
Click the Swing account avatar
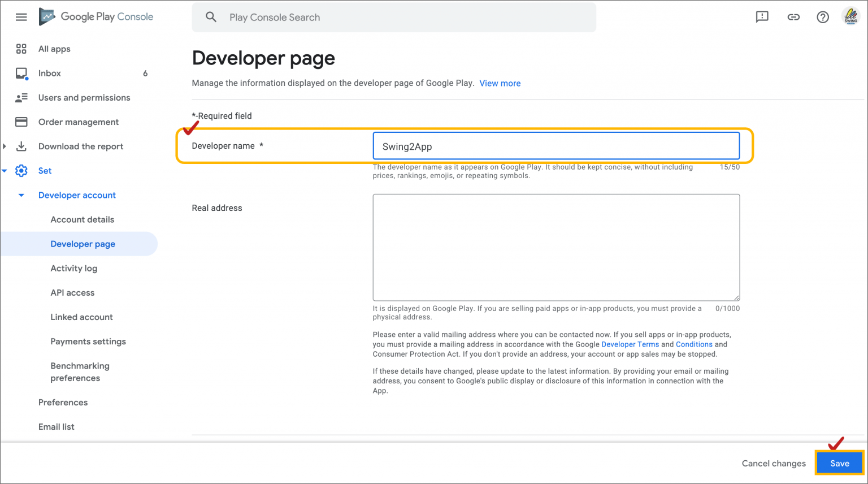[x=851, y=16]
